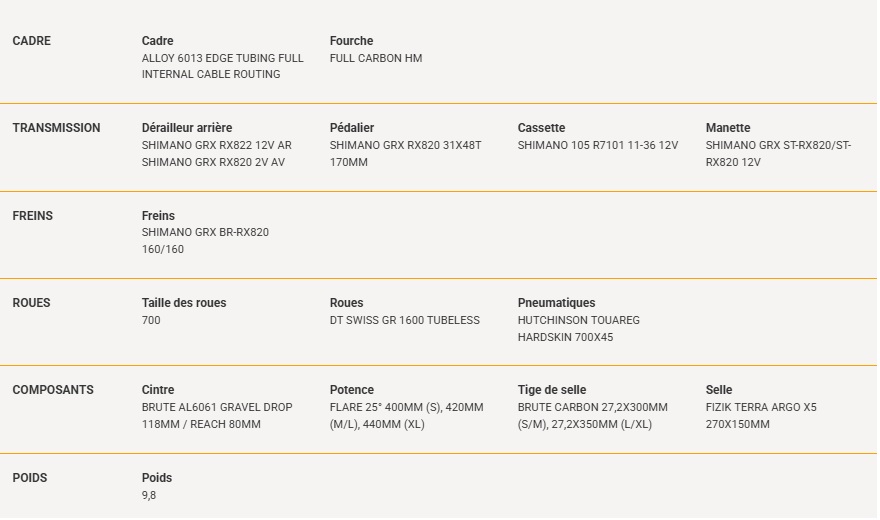Click the Fourche FULL CARBON HM value
880x520 pixels.
tap(376, 58)
